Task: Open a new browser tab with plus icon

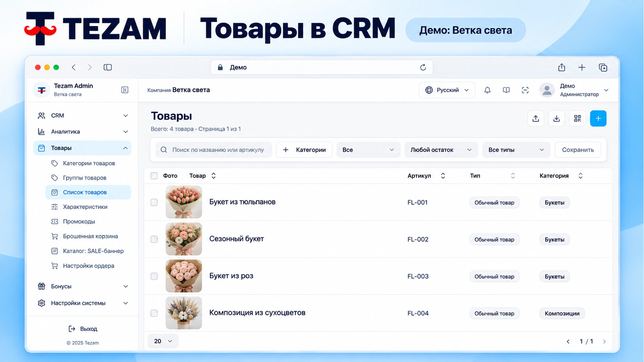Action: pos(582,67)
